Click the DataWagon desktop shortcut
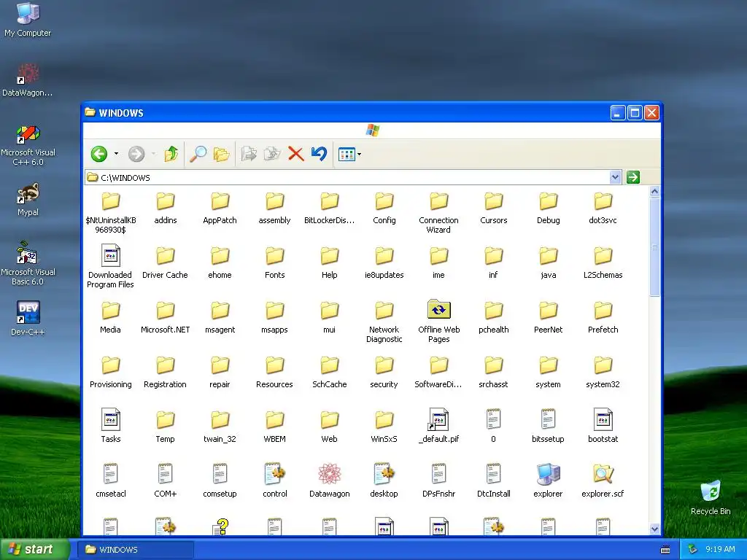Image resolution: width=747 pixels, height=560 pixels. [x=28, y=80]
